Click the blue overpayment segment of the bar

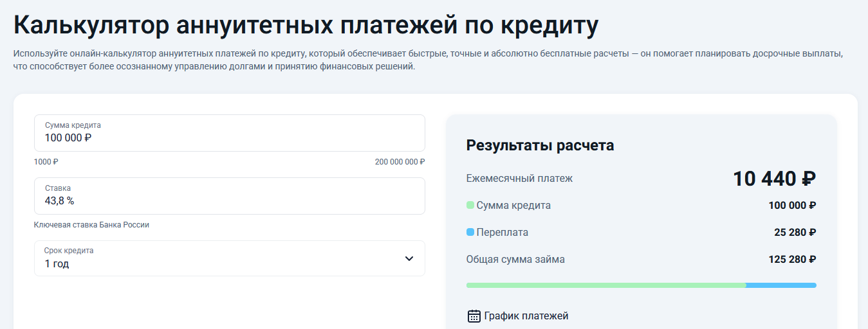tap(781, 285)
